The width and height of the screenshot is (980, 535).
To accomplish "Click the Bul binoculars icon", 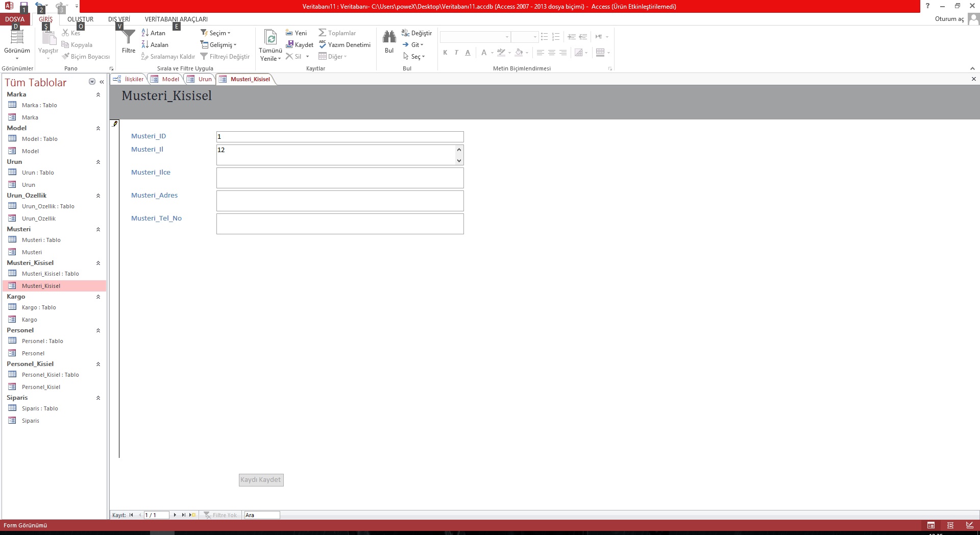I will click(x=389, y=38).
